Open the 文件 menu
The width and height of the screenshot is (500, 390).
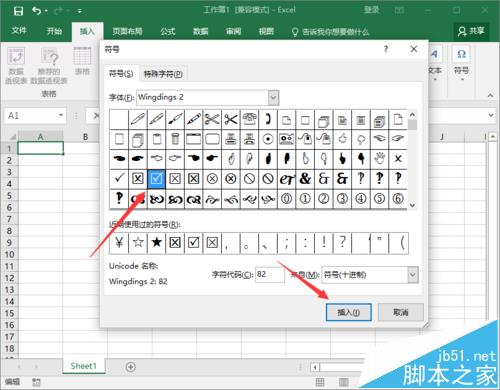click(19, 31)
